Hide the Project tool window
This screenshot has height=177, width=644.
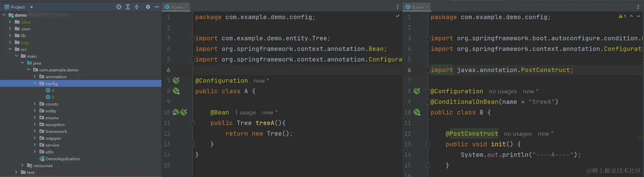point(157,7)
